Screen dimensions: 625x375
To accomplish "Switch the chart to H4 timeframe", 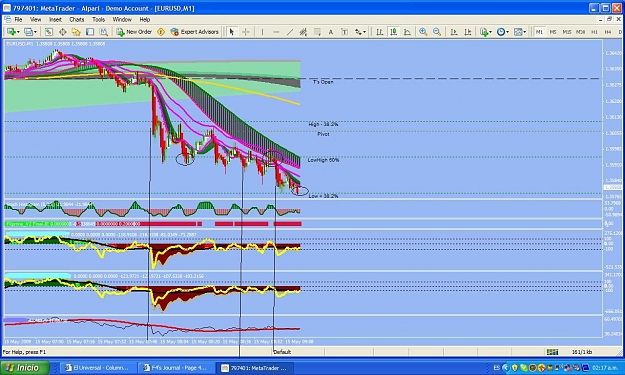I will [x=608, y=32].
